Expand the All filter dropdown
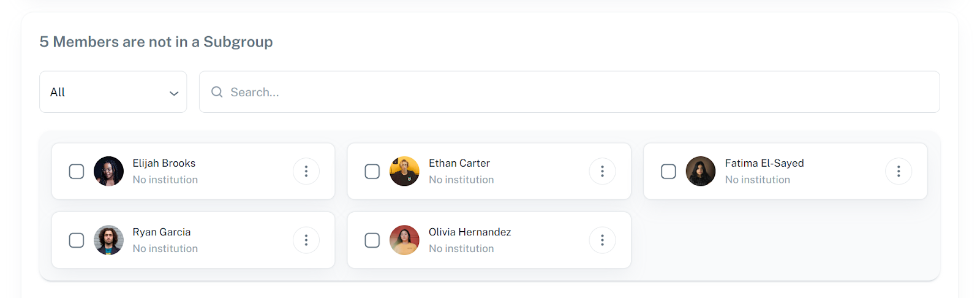The image size is (980, 298). [x=113, y=92]
